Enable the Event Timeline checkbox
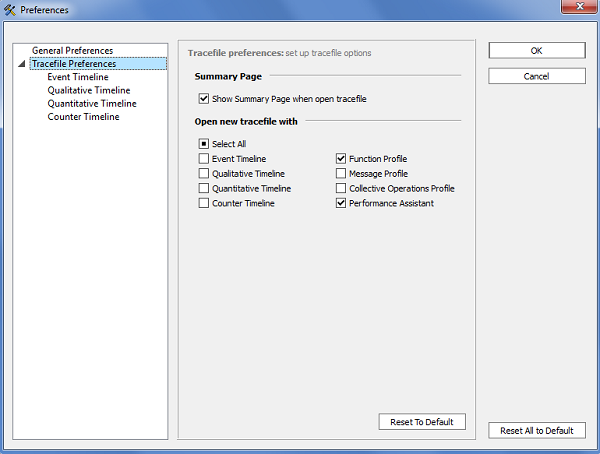Screen dimensions: 600x454 coord(204,159)
